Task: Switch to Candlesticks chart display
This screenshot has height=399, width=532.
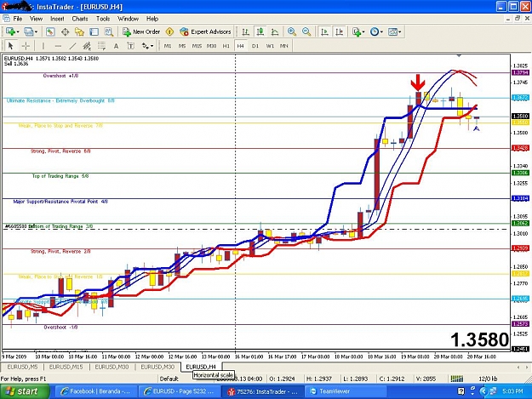Action: pos(260,31)
